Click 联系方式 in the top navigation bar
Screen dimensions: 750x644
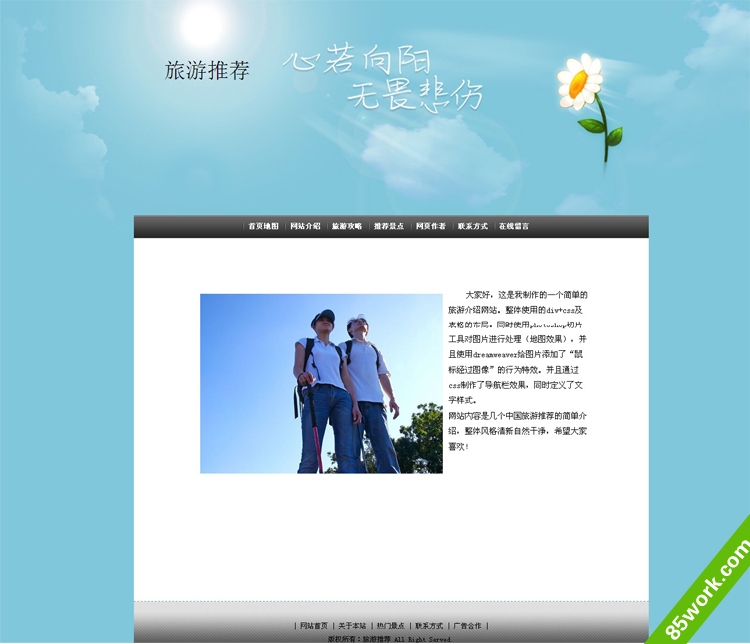[473, 226]
